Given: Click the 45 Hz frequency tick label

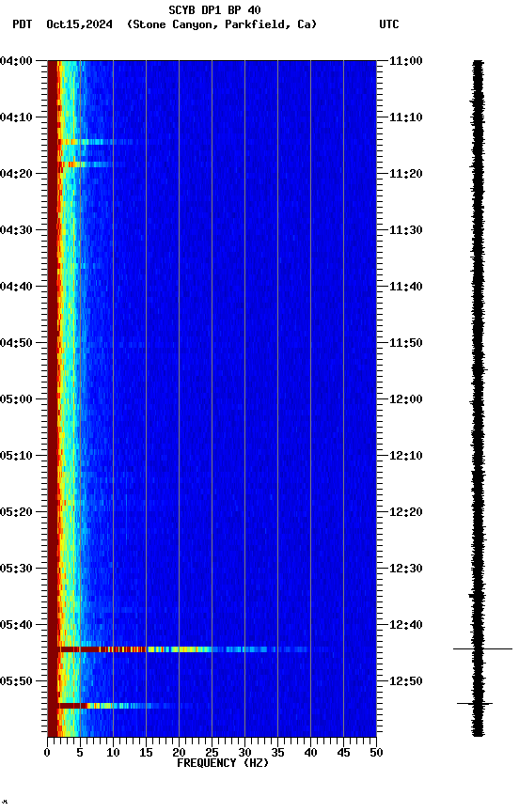Looking at the screenshot, I should (343, 753).
